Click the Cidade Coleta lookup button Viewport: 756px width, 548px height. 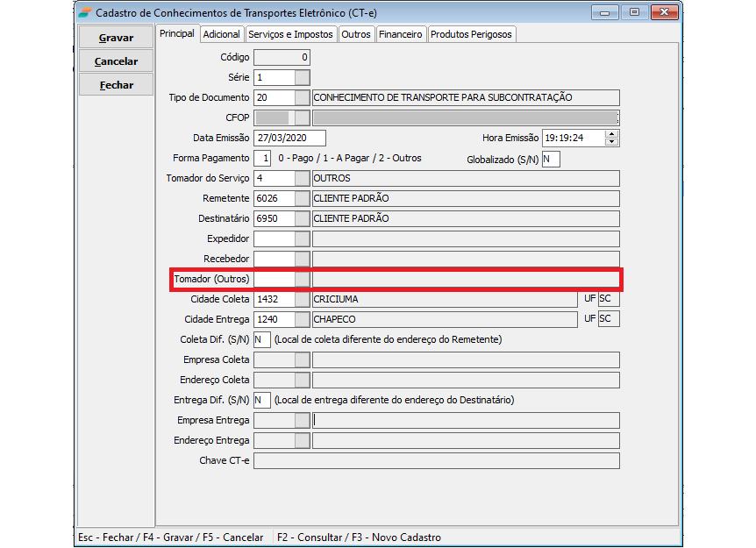(302, 299)
